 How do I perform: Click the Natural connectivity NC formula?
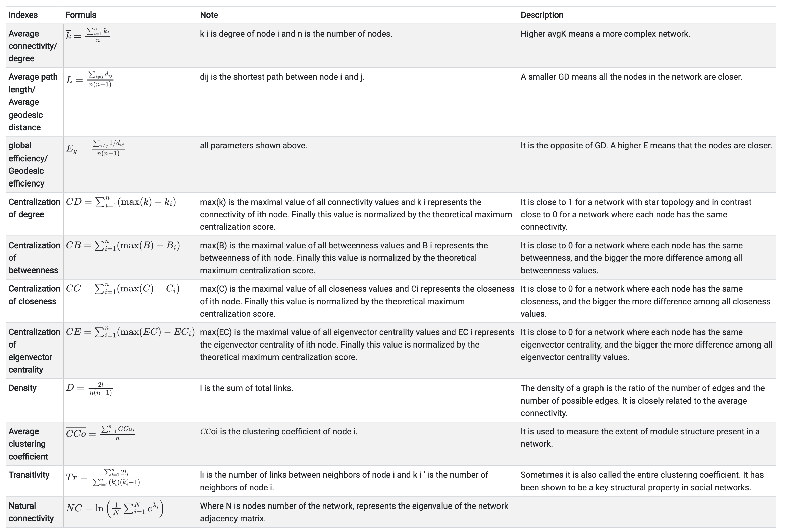click(115, 509)
